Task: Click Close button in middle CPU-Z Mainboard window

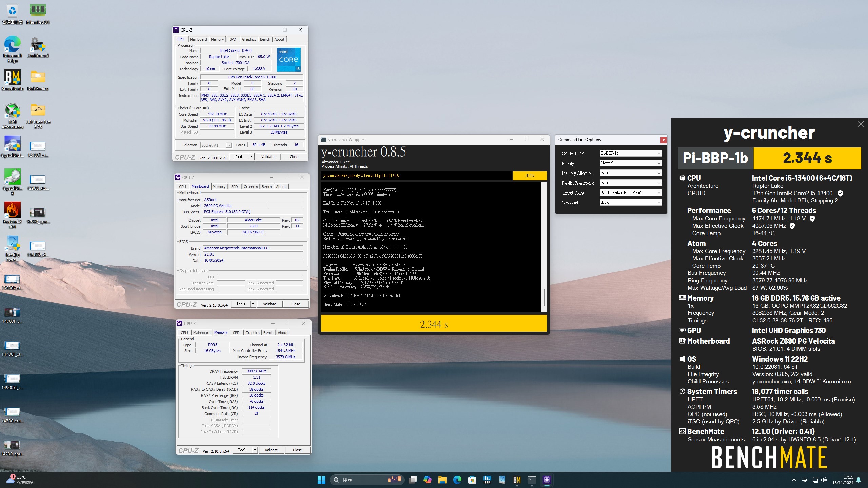Action: click(x=296, y=304)
